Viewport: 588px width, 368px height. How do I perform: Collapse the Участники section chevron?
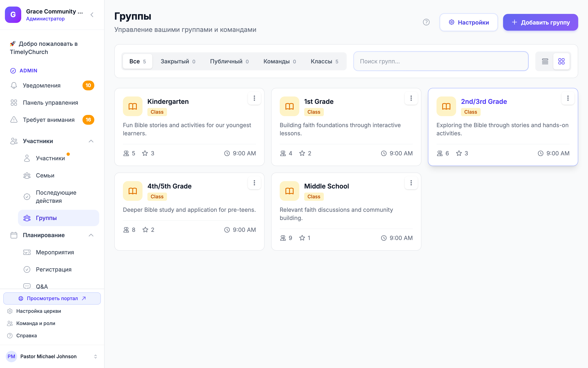click(x=91, y=141)
